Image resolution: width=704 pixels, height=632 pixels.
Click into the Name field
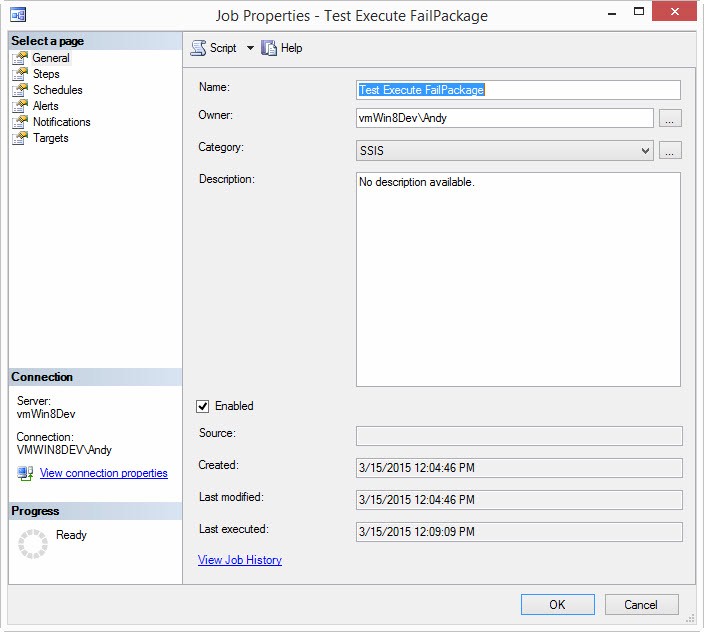(518, 90)
